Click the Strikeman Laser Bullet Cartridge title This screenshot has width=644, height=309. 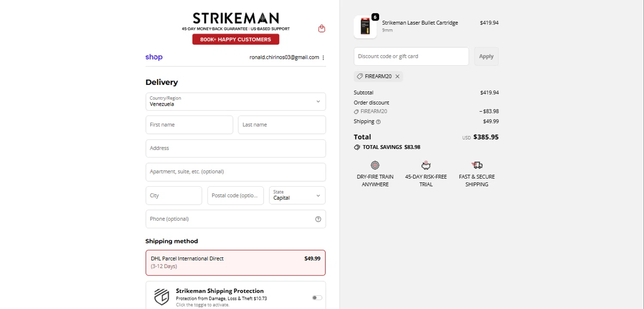(x=420, y=23)
